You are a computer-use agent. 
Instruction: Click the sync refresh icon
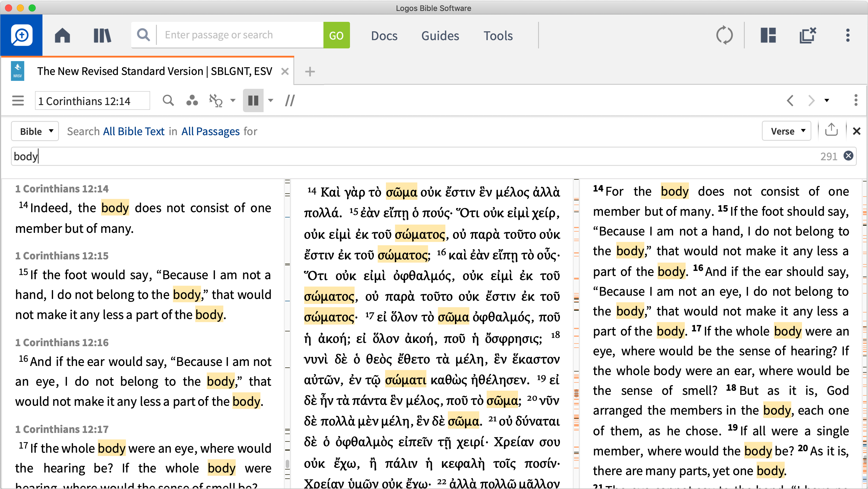(724, 35)
